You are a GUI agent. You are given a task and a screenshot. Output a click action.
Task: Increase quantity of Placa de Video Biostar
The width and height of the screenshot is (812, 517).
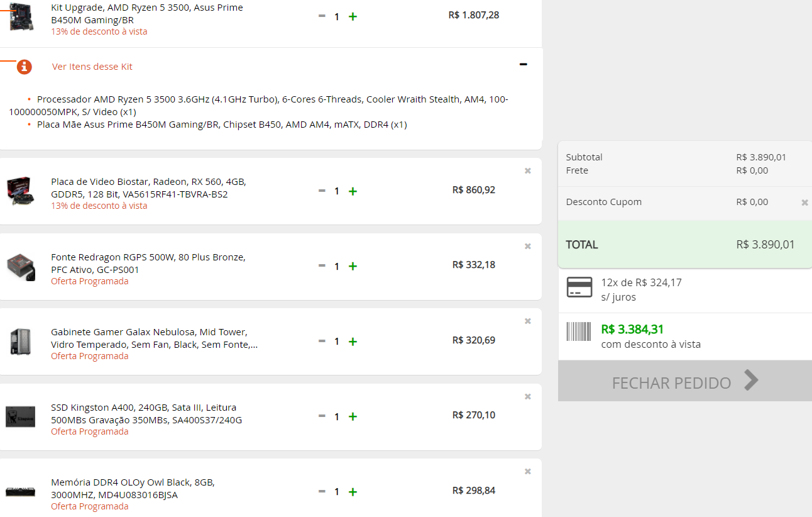point(353,191)
